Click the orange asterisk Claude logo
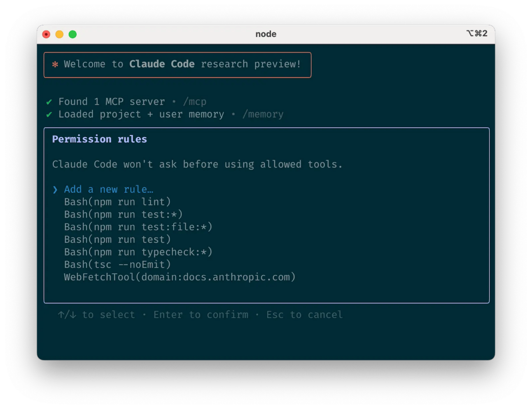 pos(55,65)
